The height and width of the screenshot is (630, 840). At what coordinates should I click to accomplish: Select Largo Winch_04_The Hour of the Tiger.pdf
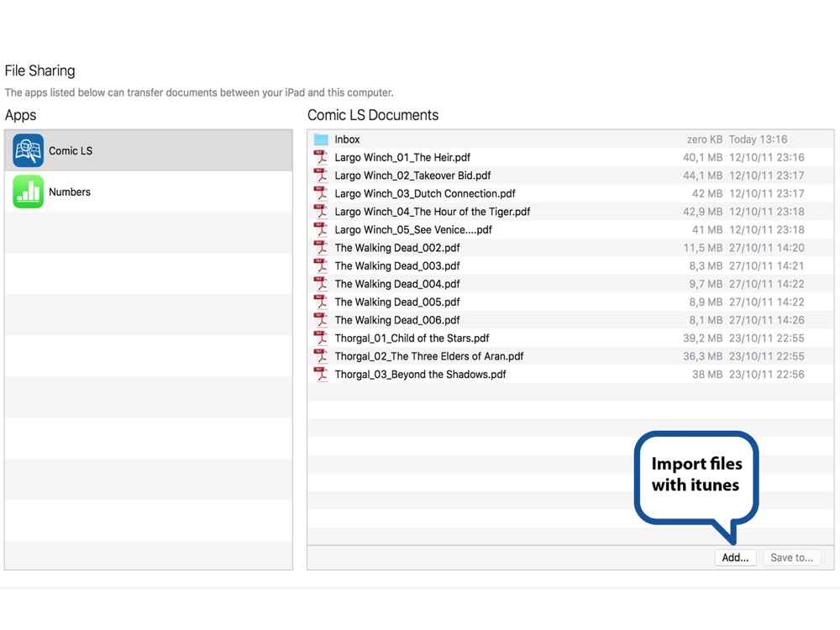(x=433, y=212)
